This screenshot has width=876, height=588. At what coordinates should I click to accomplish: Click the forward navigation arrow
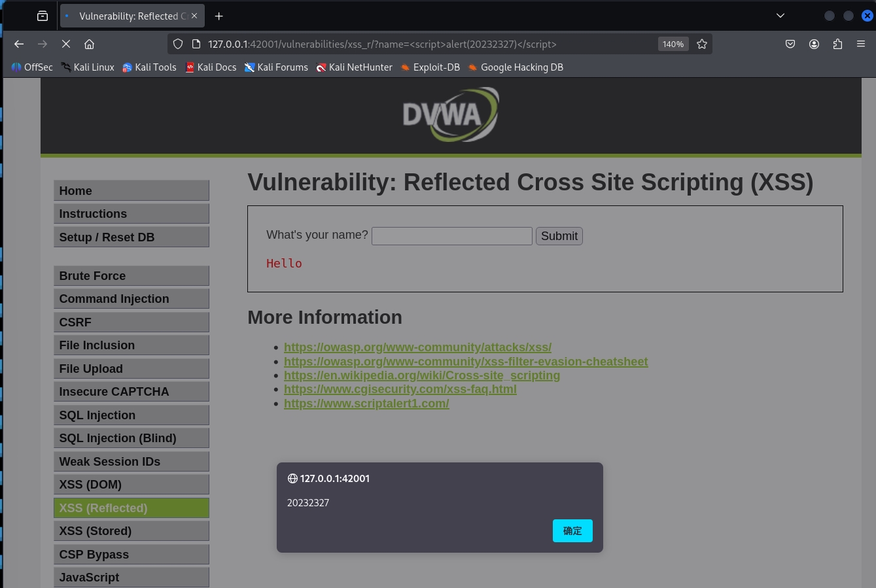[x=43, y=44]
